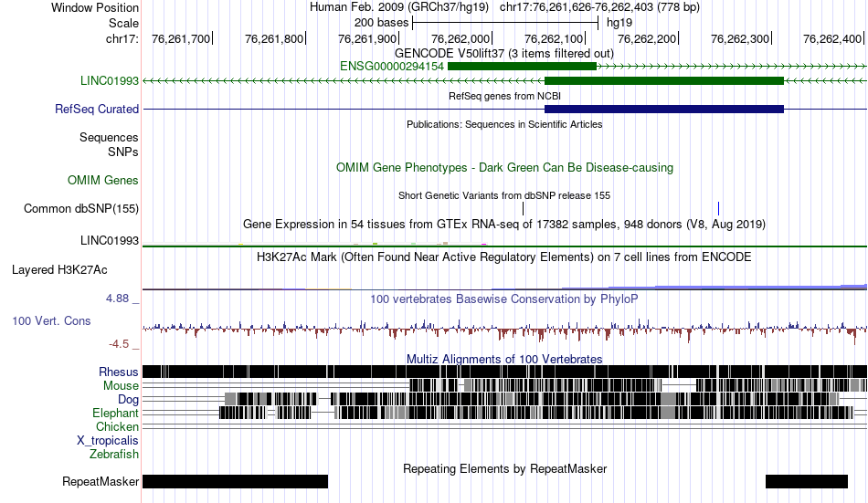Click the hg19 assembly label by scale

[619, 23]
